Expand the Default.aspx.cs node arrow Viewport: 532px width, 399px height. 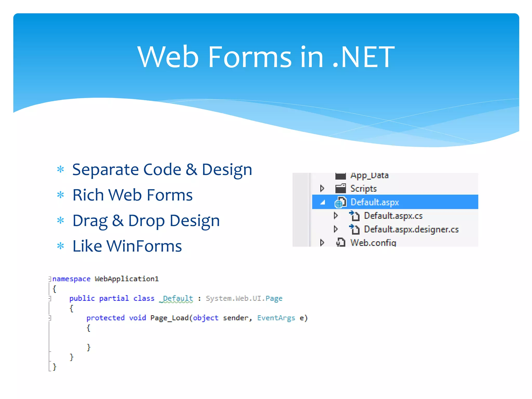coord(336,216)
